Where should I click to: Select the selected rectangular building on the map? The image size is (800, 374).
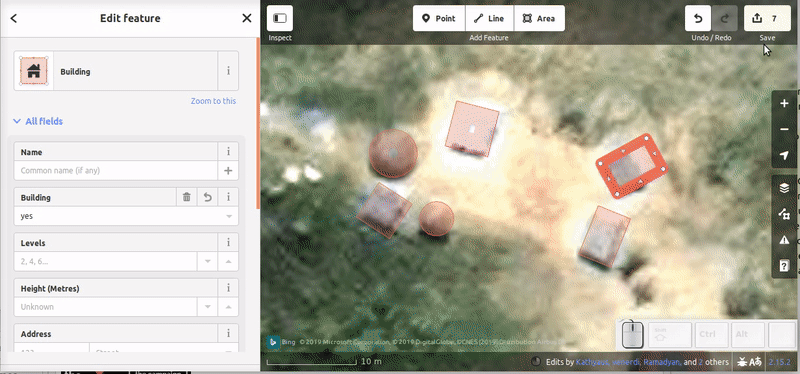[632, 166]
